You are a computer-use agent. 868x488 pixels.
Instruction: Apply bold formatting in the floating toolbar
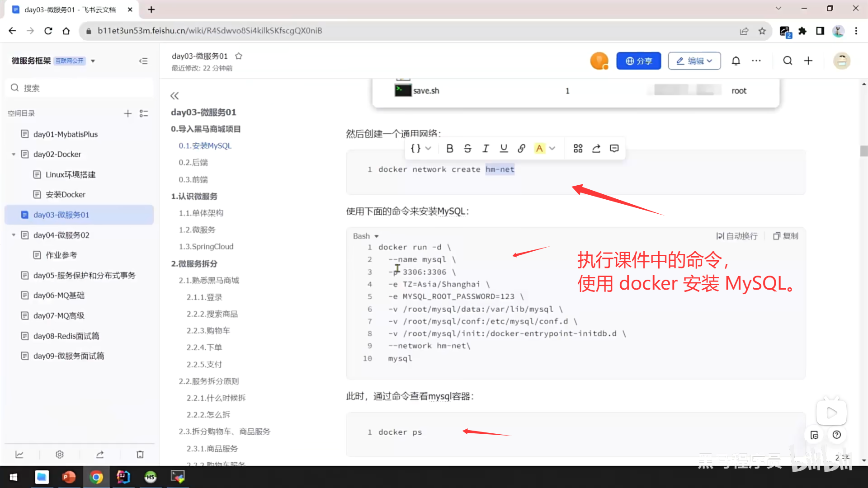[449, 148]
